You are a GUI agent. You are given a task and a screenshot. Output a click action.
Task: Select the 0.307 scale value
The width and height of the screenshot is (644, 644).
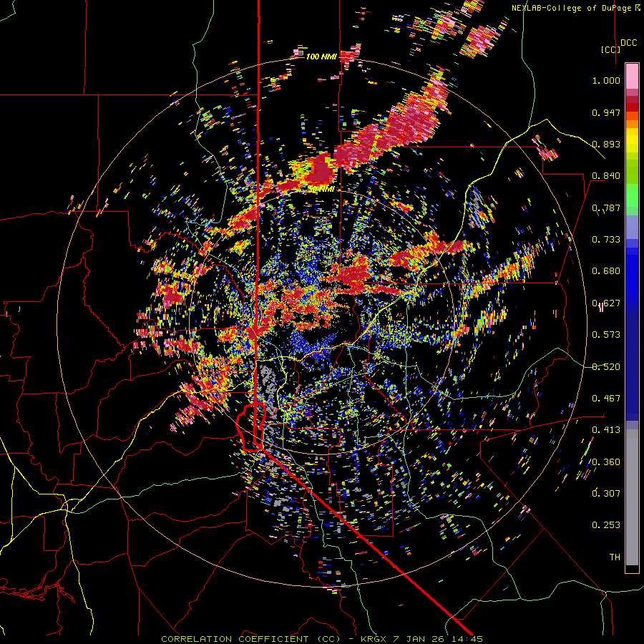(x=606, y=494)
